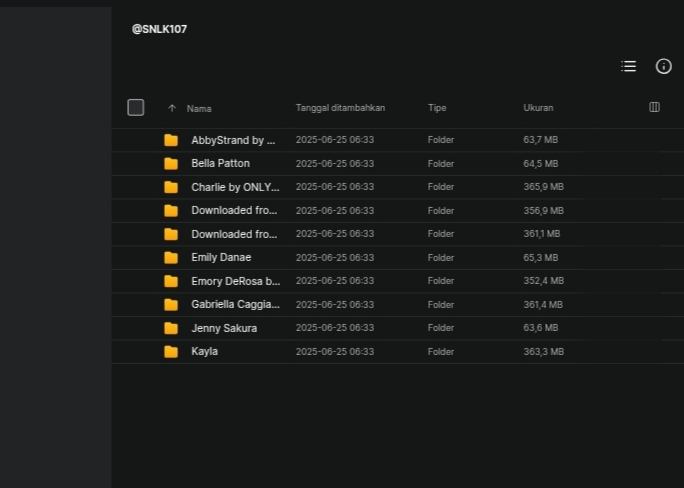Image resolution: width=684 pixels, height=488 pixels.
Task: Click the folder icon for Jenny Sakura
Action: tap(171, 328)
